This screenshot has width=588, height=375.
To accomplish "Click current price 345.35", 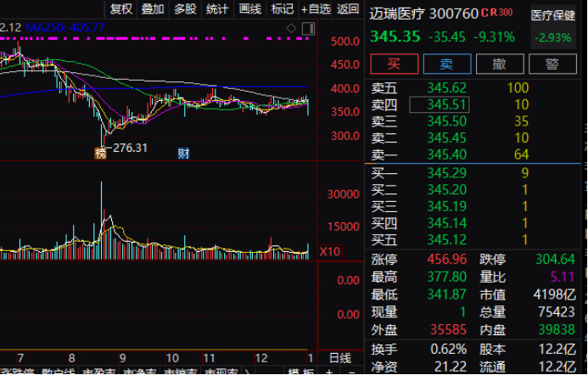I will click(395, 36).
